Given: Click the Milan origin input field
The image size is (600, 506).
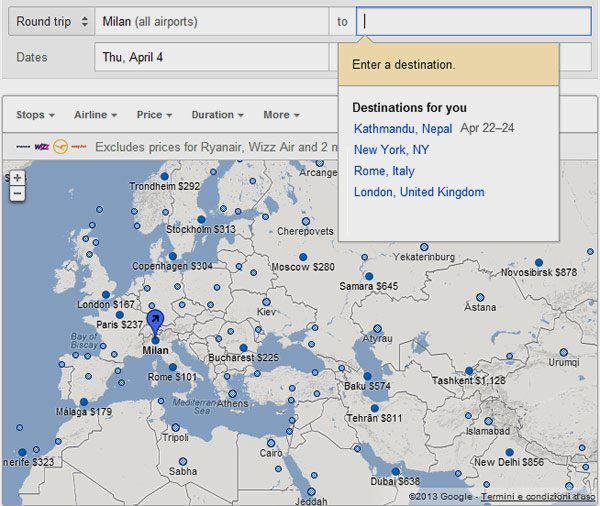Looking at the screenshot, I should [212, 21].
